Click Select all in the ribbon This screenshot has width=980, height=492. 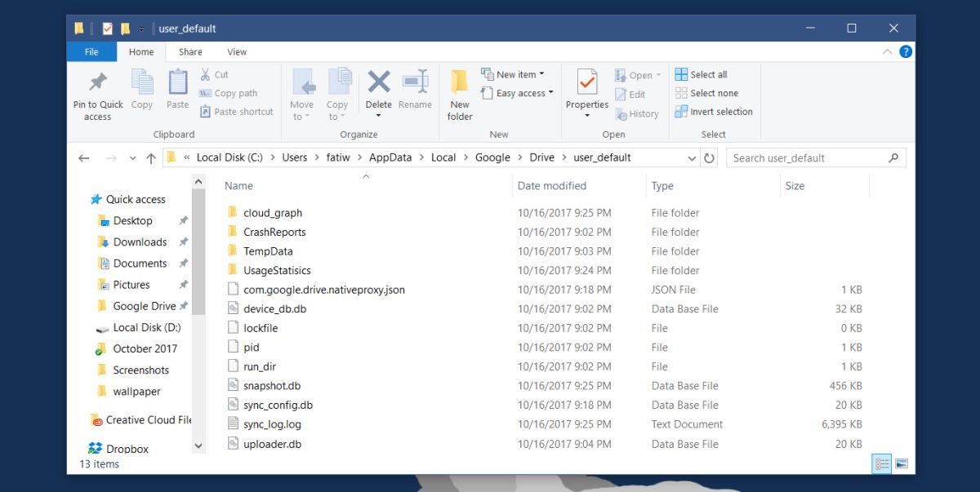click(x=701, y=74)
